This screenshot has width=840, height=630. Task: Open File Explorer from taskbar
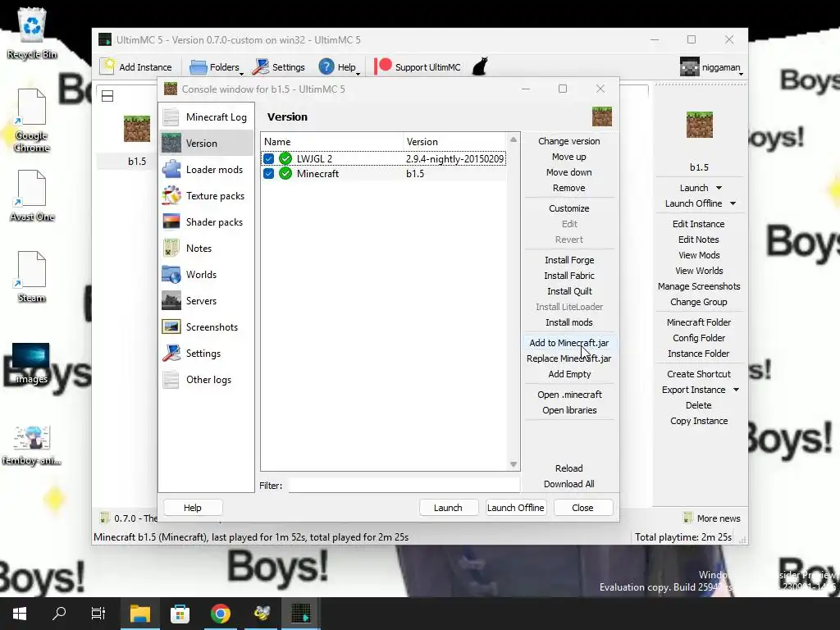point(139,614)
